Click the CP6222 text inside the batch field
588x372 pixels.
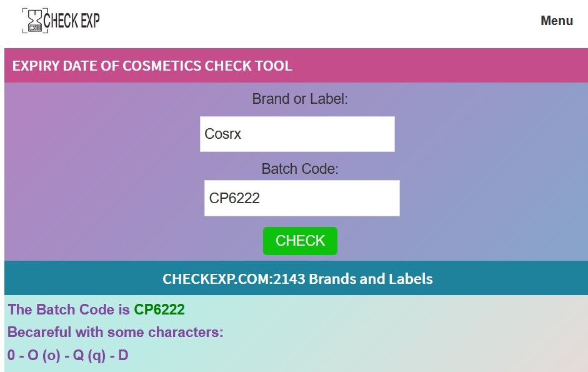click(x=234, y=198)
